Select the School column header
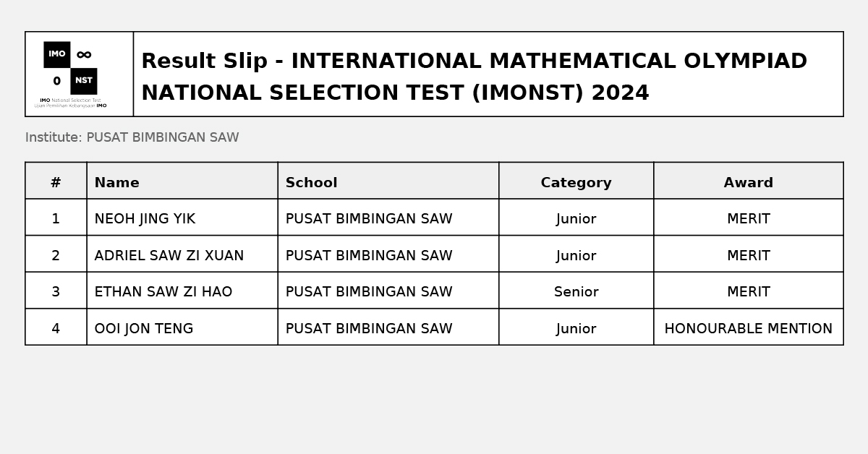The width and height of the screenshot is (868, 454). (x=311, y=183)
